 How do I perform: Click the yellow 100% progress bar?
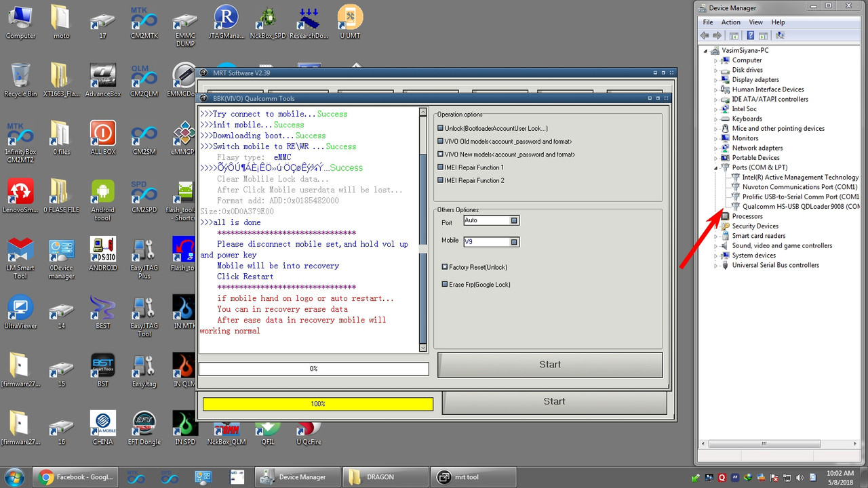pos(318,404)
